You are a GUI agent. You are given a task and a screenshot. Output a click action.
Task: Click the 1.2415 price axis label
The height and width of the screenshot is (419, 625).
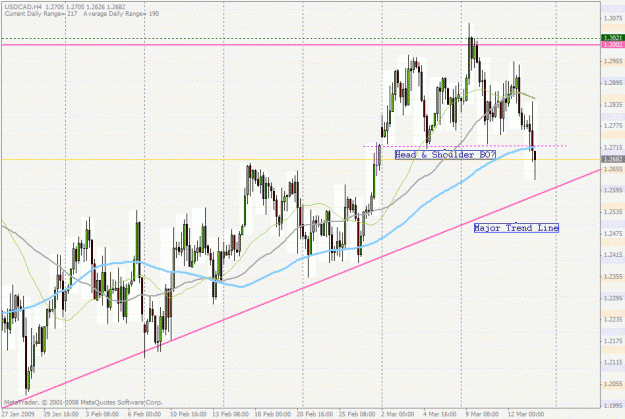tap(613, 255)
